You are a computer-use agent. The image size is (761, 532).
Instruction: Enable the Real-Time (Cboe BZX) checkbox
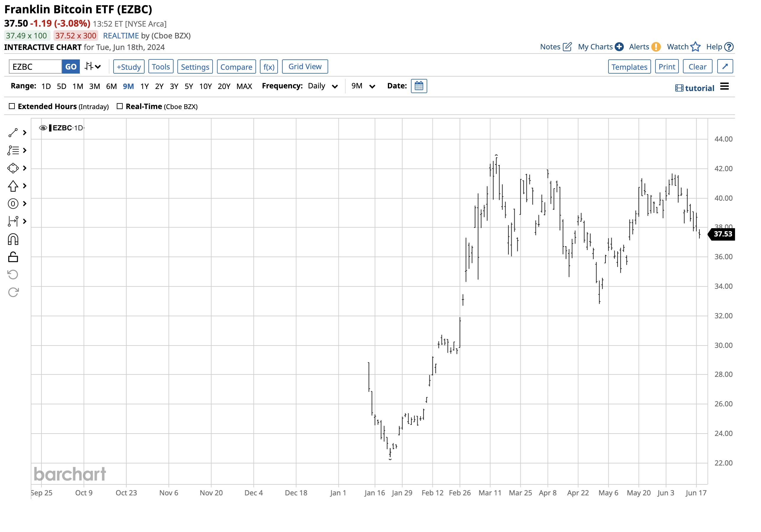(119, 106)
